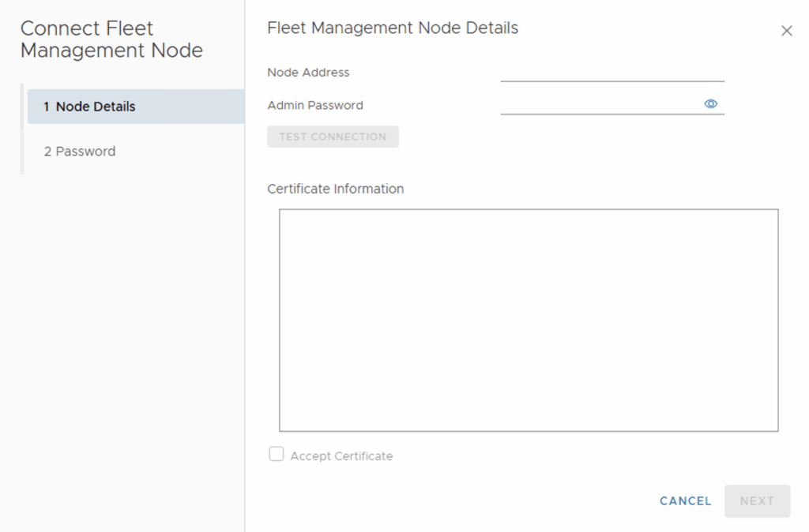The image size is (809, 532).
Task: Proceed with the Next button
Action: click(757, 501)
